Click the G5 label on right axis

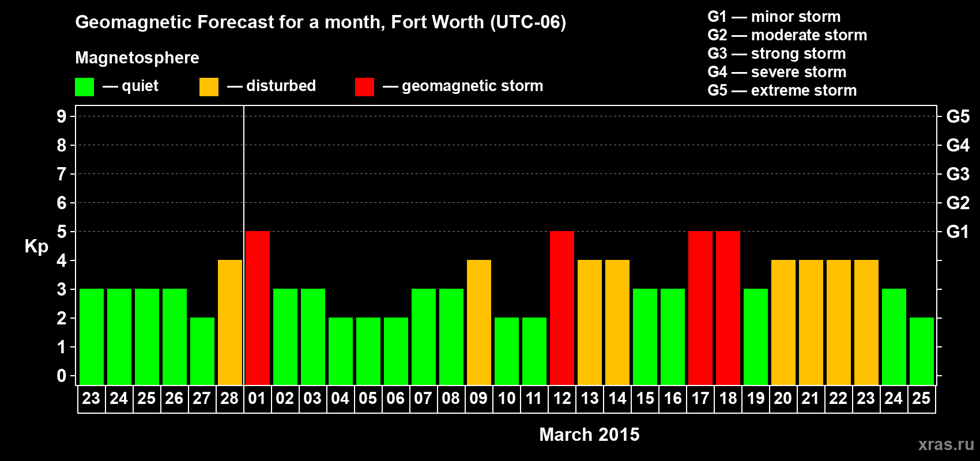click(958, 116)
